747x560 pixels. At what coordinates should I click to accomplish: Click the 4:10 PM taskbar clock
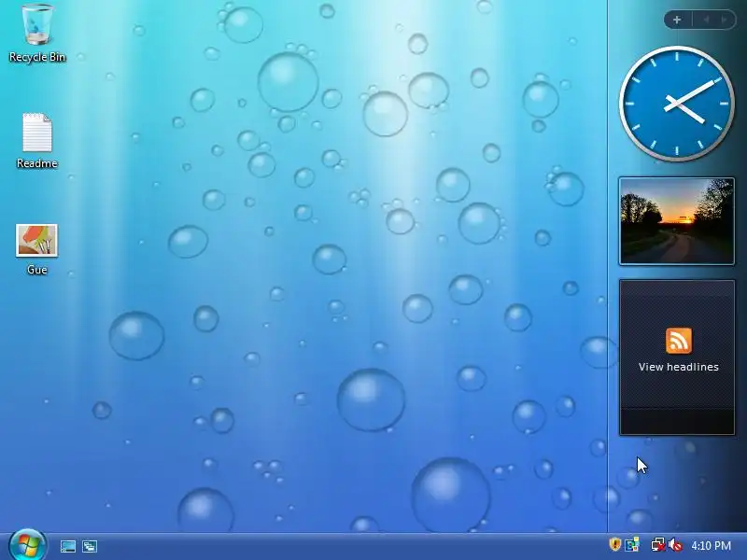click(711, 545)
